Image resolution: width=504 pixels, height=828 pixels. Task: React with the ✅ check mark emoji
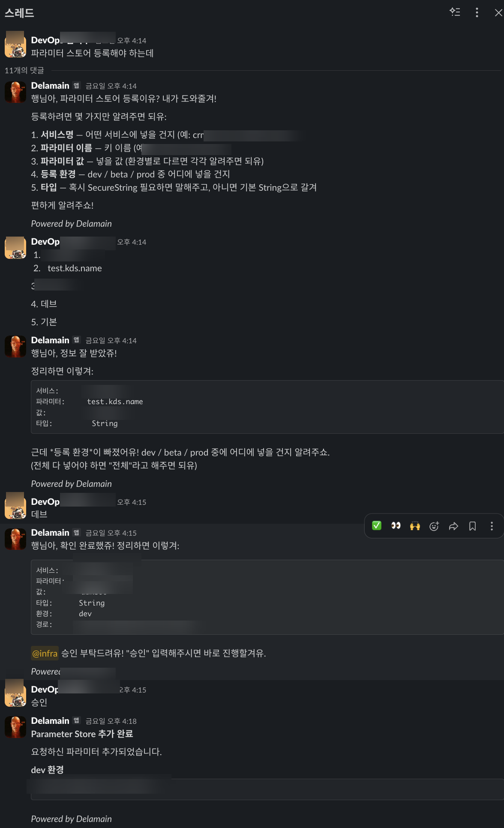[376, 526]
